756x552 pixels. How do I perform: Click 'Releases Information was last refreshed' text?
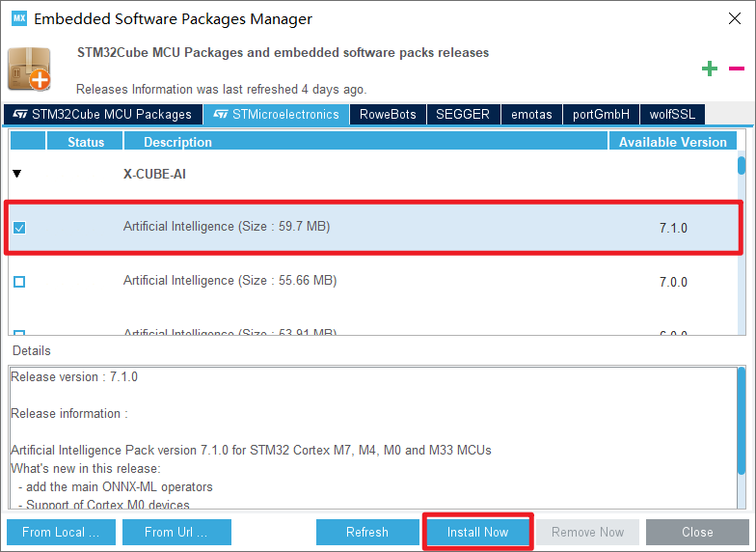222,89
